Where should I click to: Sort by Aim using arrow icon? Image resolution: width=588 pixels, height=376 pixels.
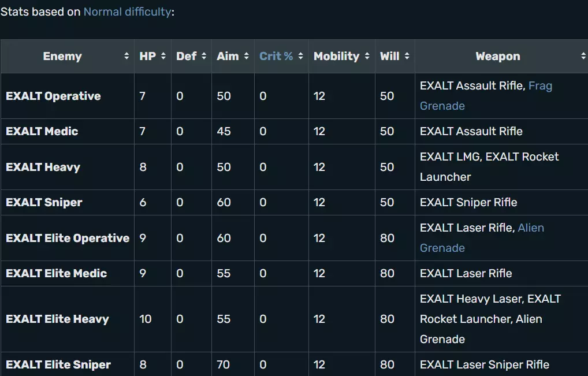coord(247,57)
